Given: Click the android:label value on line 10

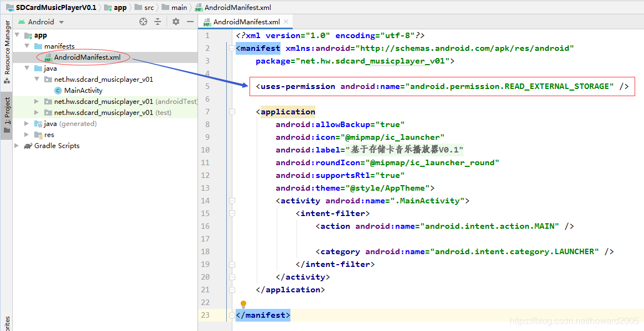Looking at the screenshot, I should click(x=404, y=150).
